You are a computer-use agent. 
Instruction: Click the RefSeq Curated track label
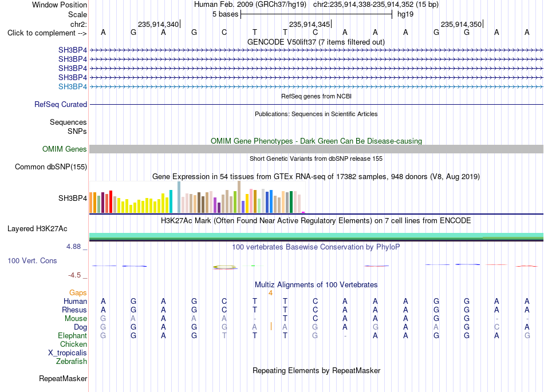[x=61, y=104]
